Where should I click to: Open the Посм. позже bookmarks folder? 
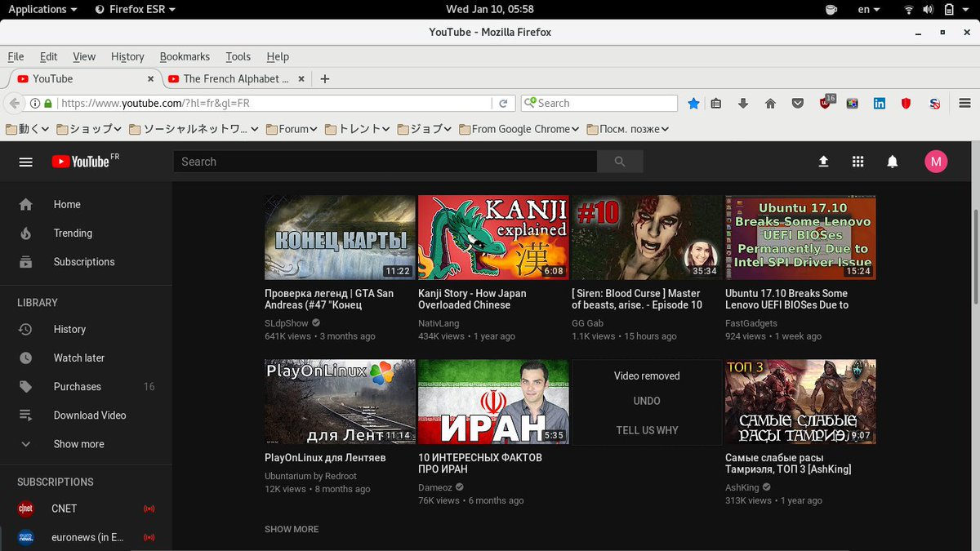627,129
